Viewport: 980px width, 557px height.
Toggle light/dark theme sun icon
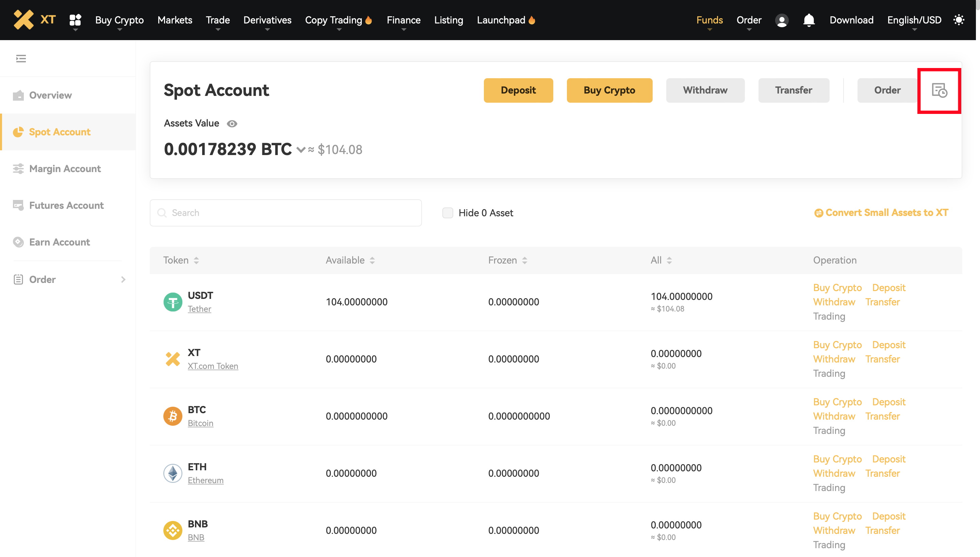(x=959, y=20)
